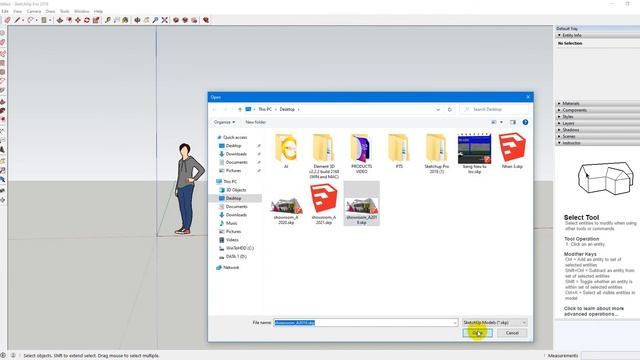Open the dialog's blue help icon
The width and height of the screenshot is (640, 360).
[525, 122]
